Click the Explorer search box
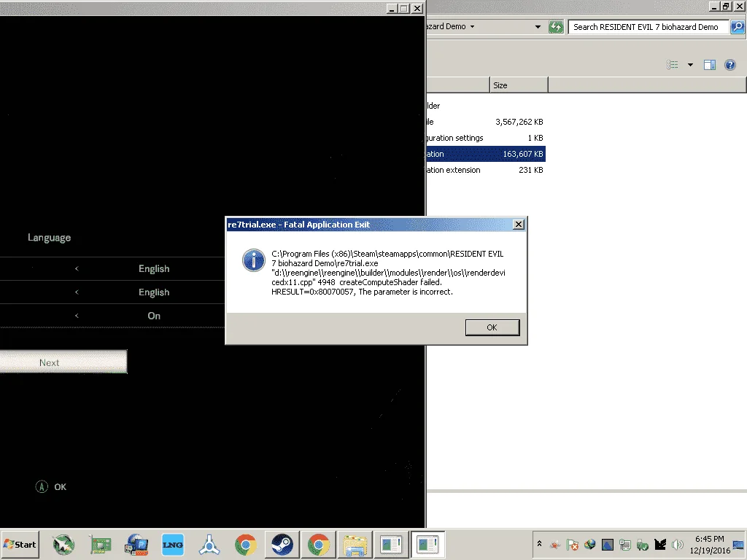Screen dimensions: 747x560 pos(649,27)
